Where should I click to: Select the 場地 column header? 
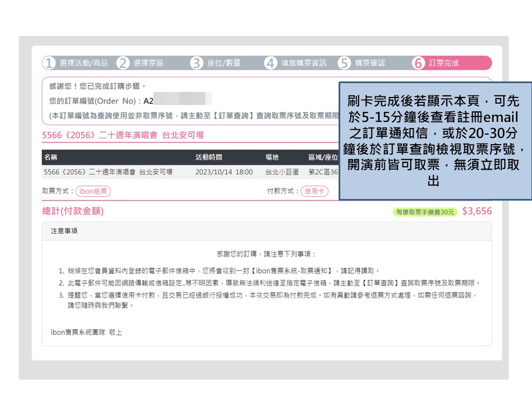pyautogui.click(x=272, y=157)
